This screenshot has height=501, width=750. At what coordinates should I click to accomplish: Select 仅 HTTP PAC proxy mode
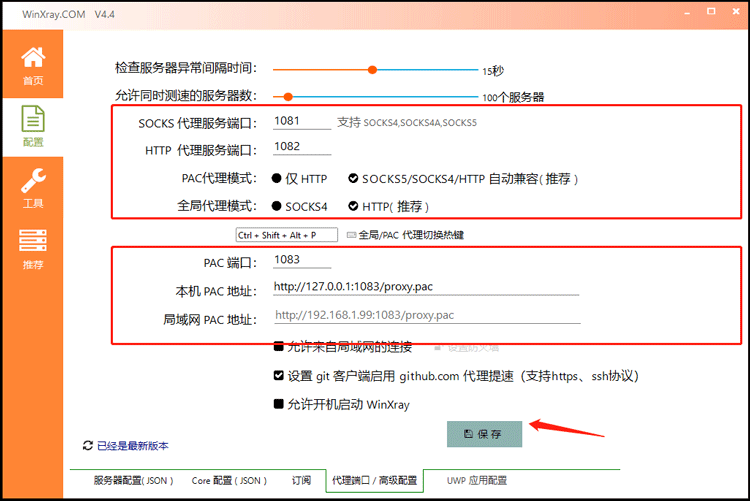pyautogui.click(x=299, y=178)
